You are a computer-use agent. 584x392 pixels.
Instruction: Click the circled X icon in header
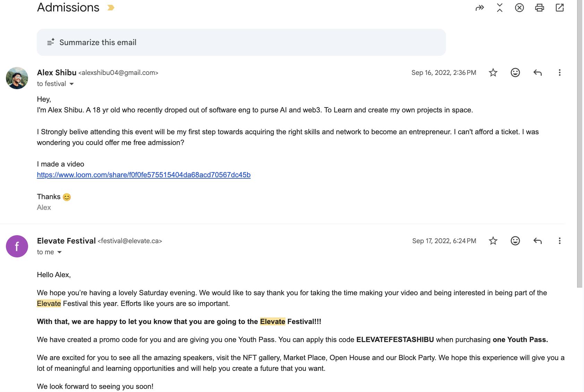tap(519, 8)
